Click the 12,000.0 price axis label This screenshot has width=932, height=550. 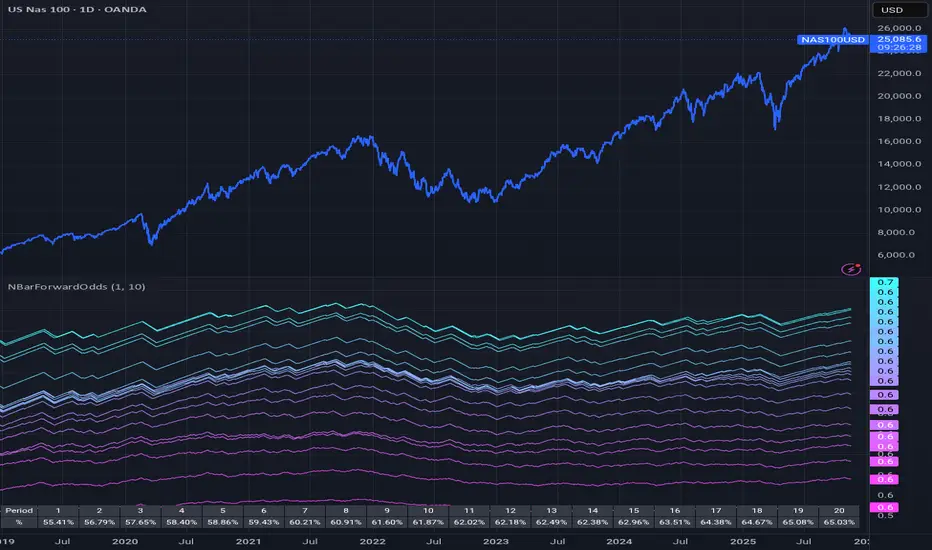(899, 187)
